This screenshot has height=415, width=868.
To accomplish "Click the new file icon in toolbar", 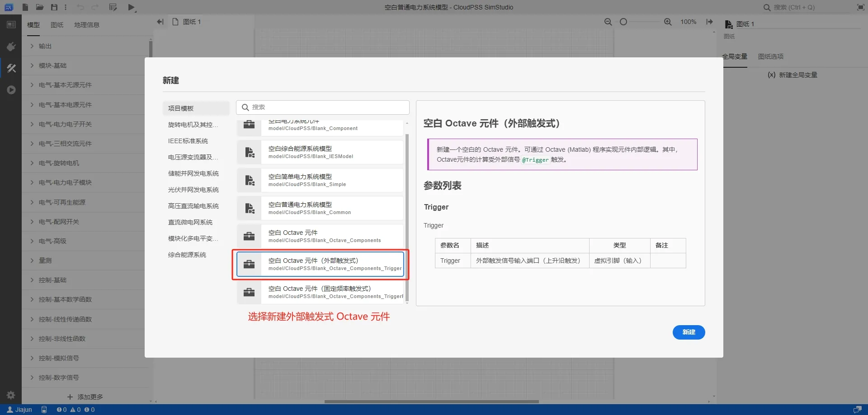I will tap(25, 7).
